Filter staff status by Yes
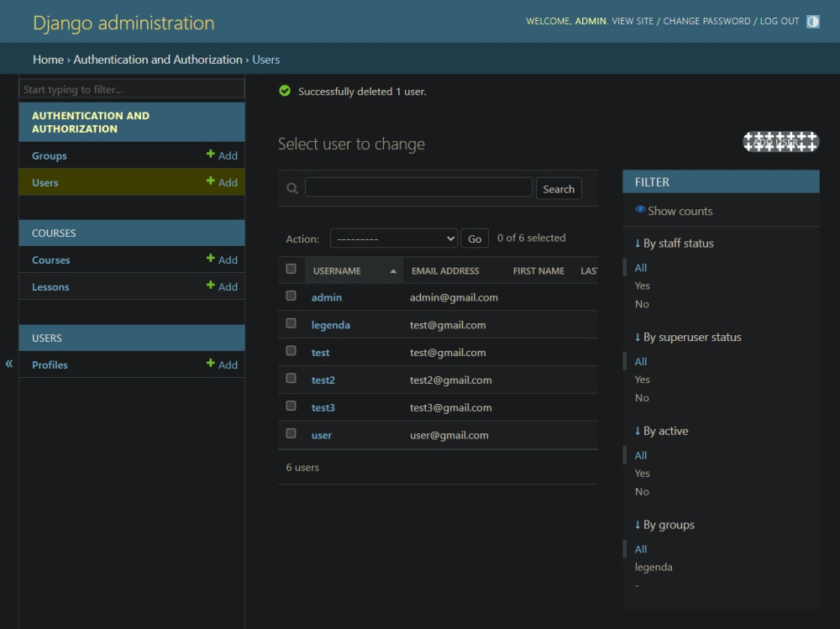This screenshot has width=840, height=629. [642, 286]
